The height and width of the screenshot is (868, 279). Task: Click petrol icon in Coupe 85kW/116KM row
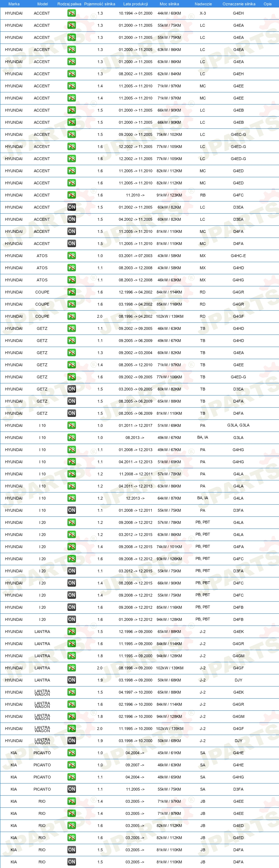click(71, 304)
